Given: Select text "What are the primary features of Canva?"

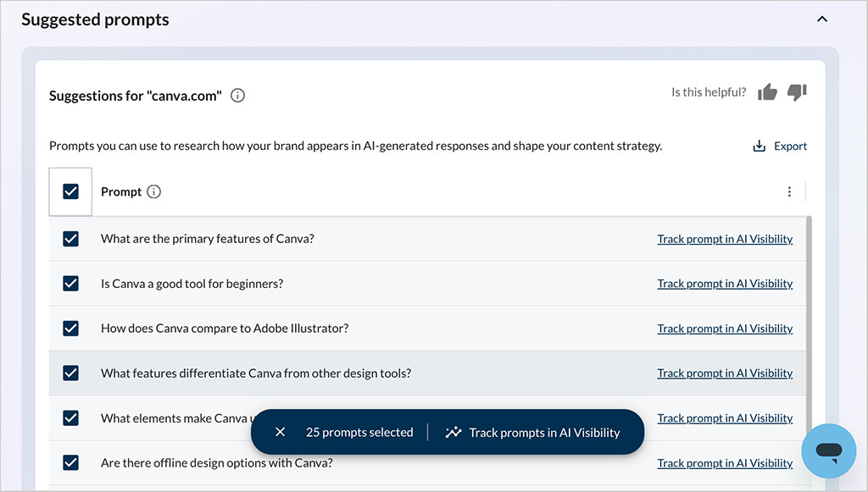Looking at the screenshot, I should [207, 239].
